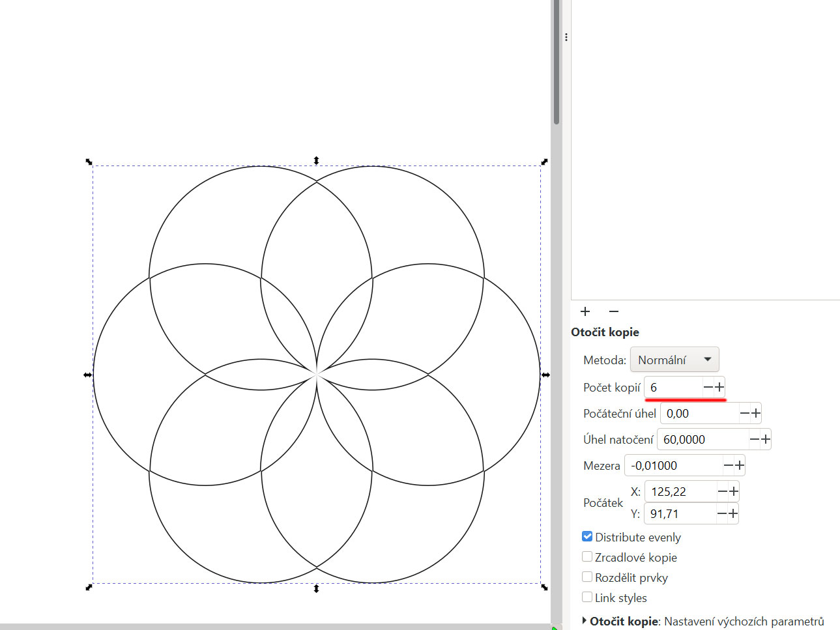Click top-left selection scale handle
This screenshot has width=840, height=630.
coord(89,162)
